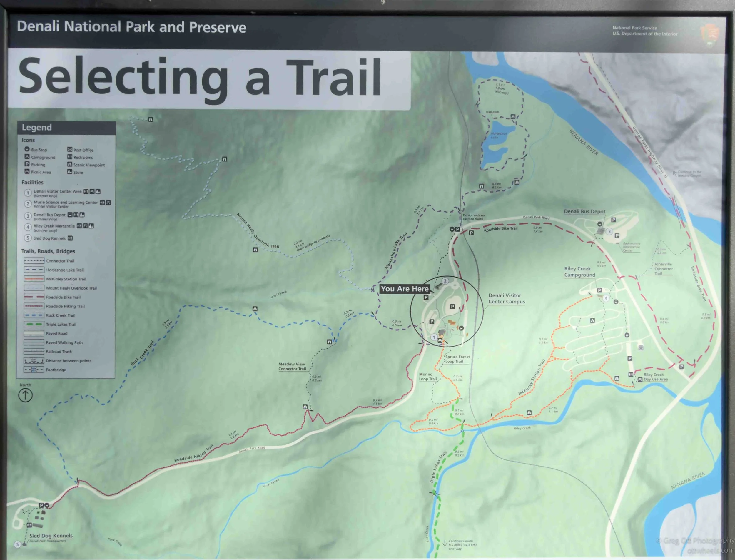Click the Scenic Viewpoint icon in the legend

70,164
